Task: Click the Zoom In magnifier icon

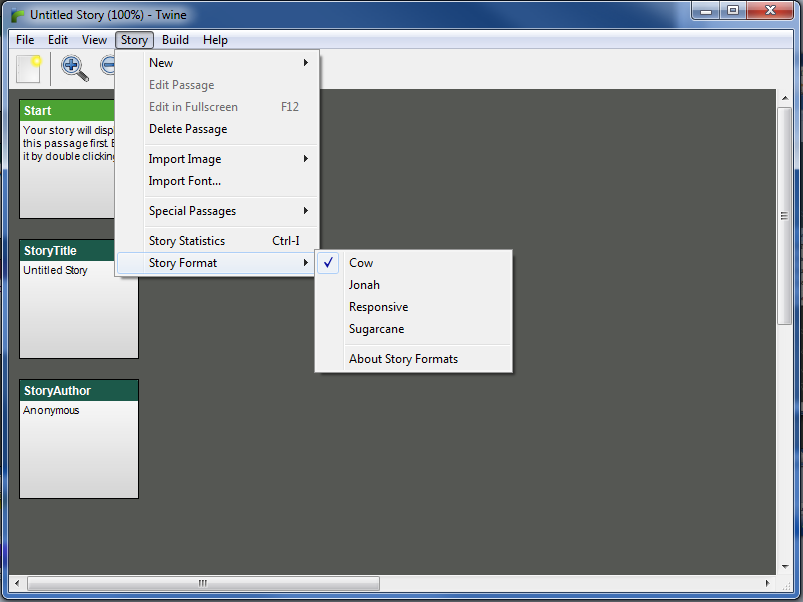Action: [x=74, y=68]
